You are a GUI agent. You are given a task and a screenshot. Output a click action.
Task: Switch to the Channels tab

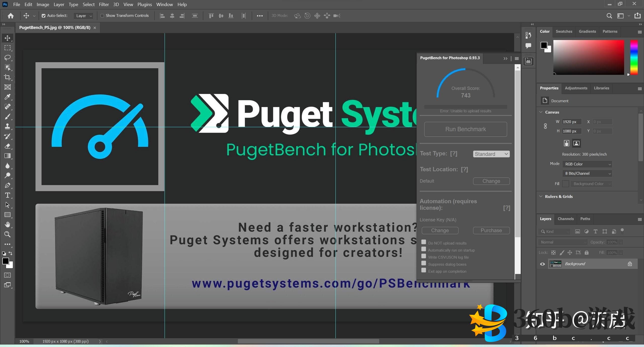(x=565, y=219)
